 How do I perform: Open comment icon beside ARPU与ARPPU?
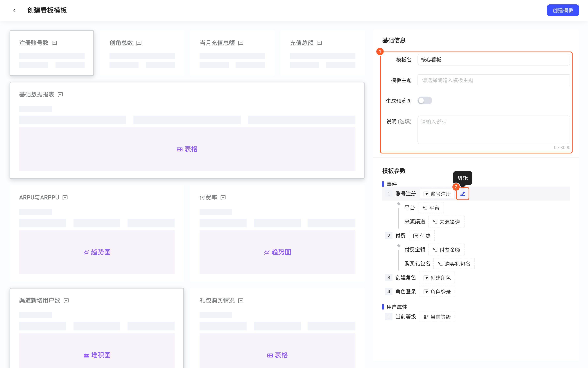pyautogui.click(x=65, y=198)
